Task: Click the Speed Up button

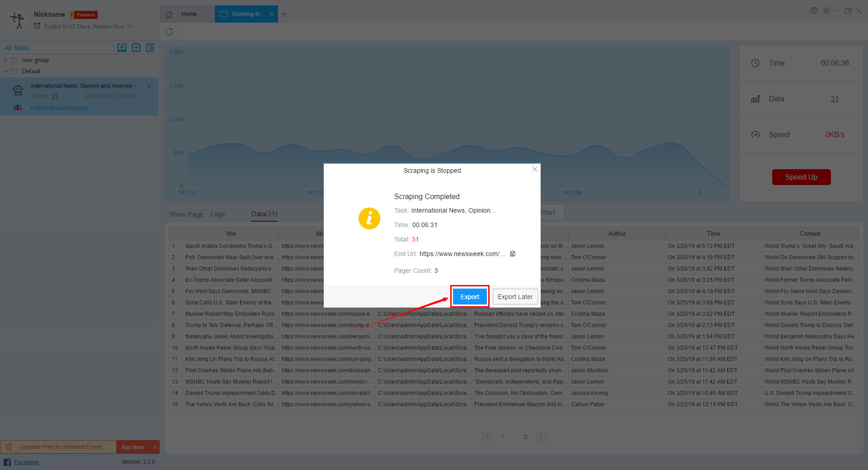Action: pyautogui.click(x=801, y=177)
